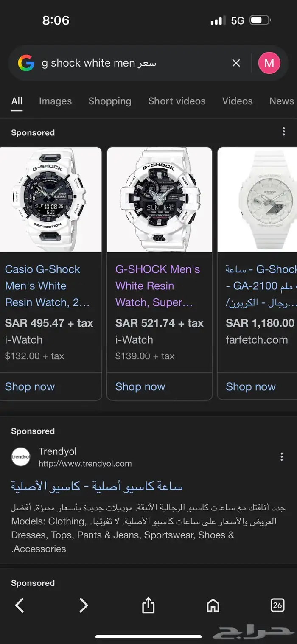Open Casio G-Shock Men's White Resin link
This screenshot has width=297, height=644.
click(47, 286)
